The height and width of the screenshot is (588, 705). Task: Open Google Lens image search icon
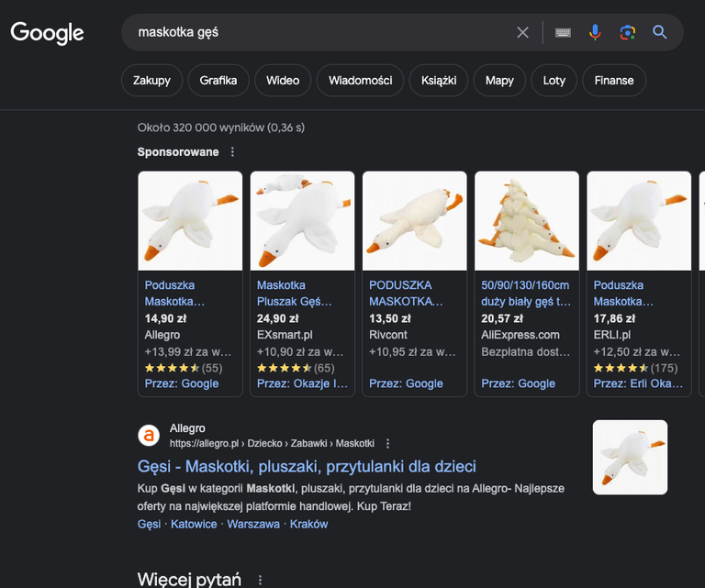pos(628,32)
